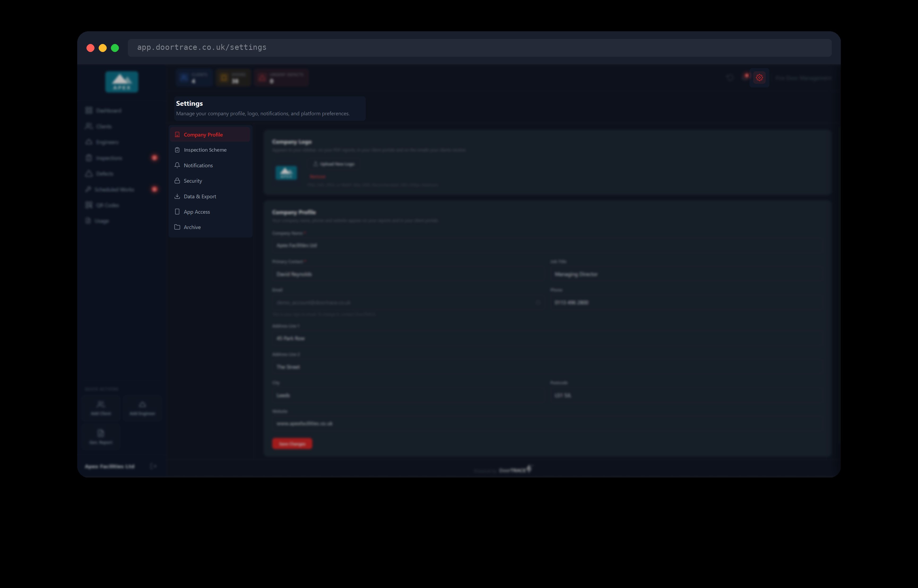Go to the Data & Export tab
Screen dimensions: 918x588
click(210, 197)
